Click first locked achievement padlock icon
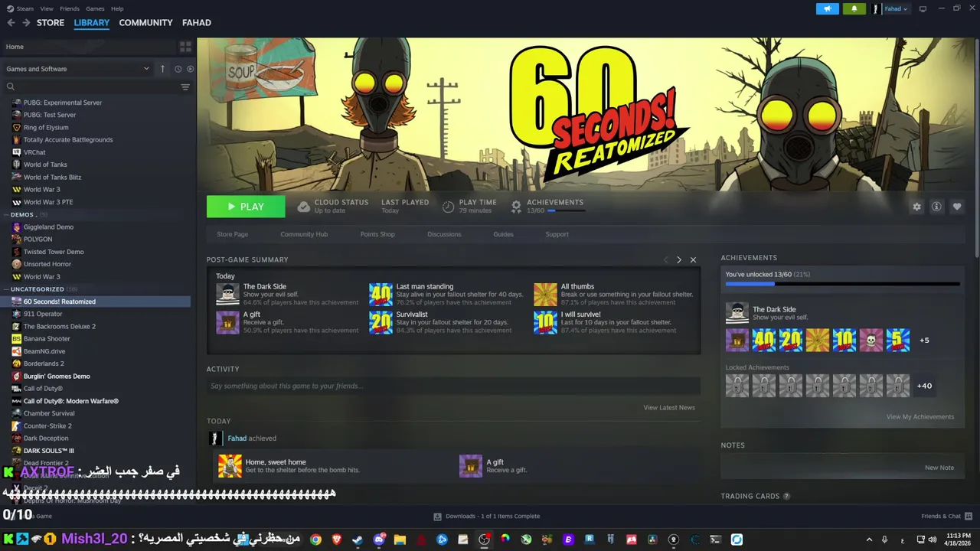This screenshot has width=980, height=551. coord(737,385)
